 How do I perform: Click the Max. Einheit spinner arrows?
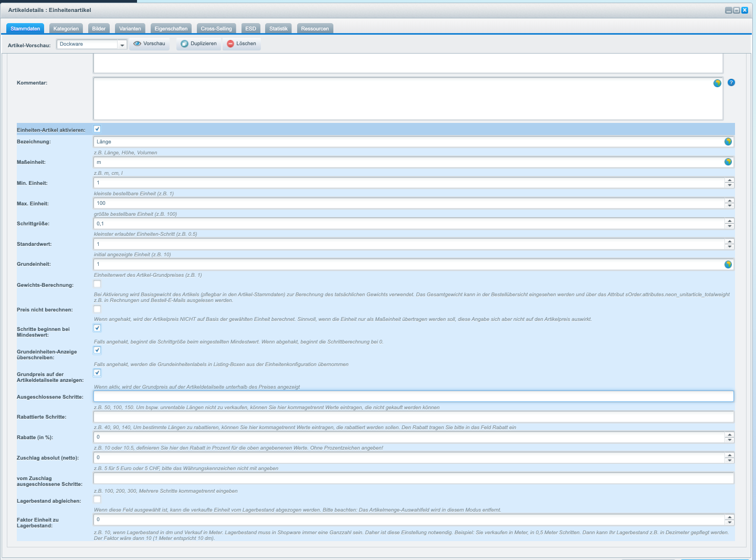pos(729,203)
